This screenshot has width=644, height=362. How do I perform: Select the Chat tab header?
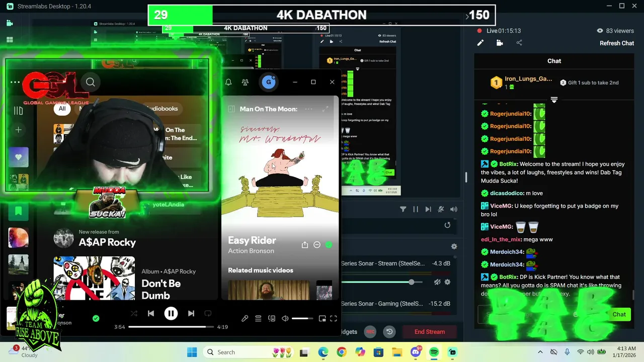point(554,61)
